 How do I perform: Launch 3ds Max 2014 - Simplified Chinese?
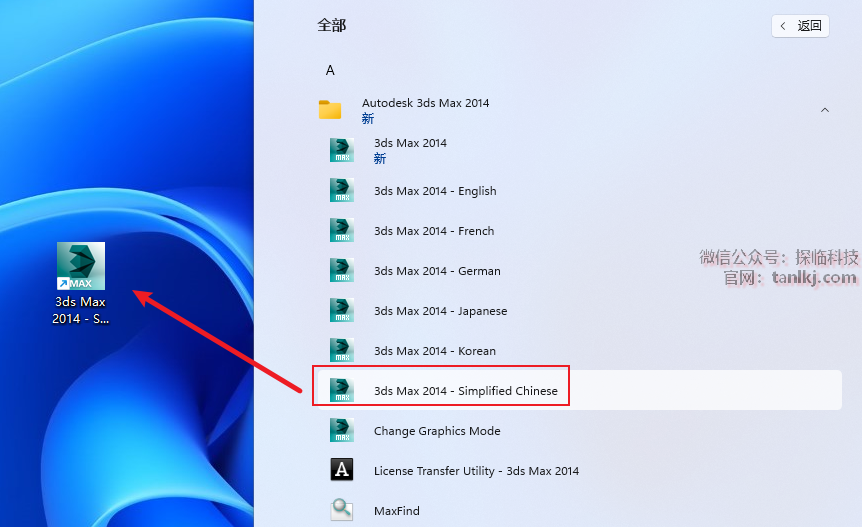click(x=466, y=391)
